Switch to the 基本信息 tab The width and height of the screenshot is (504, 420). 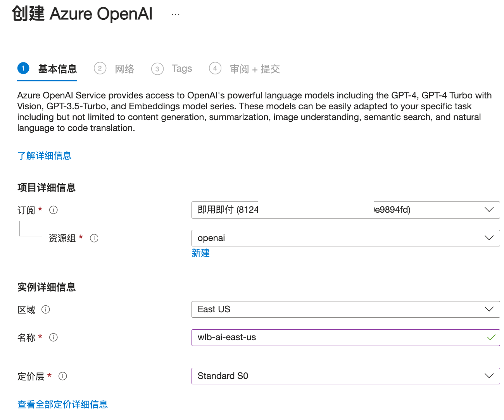57,69
